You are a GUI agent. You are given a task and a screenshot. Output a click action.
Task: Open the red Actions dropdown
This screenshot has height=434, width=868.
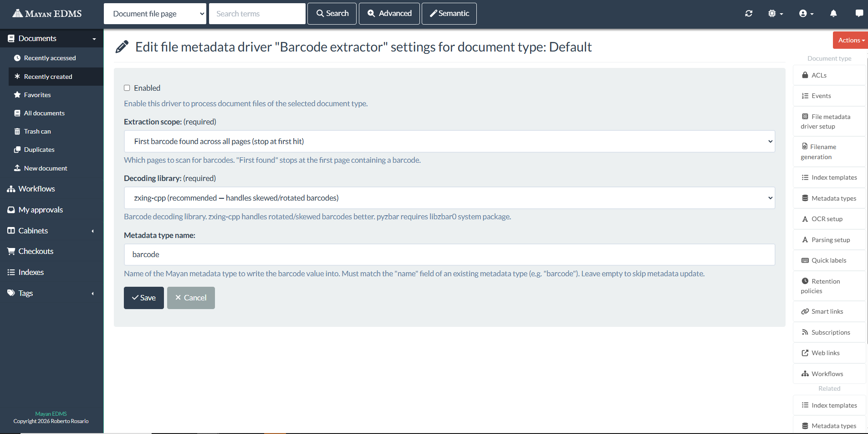pyautogui.click(x=851, y=40)
